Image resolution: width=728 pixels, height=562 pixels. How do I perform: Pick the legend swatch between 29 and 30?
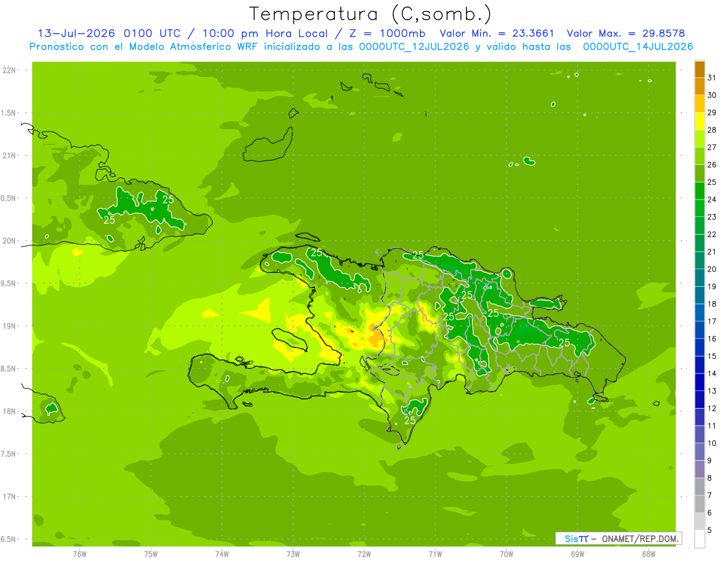(699, 104)
